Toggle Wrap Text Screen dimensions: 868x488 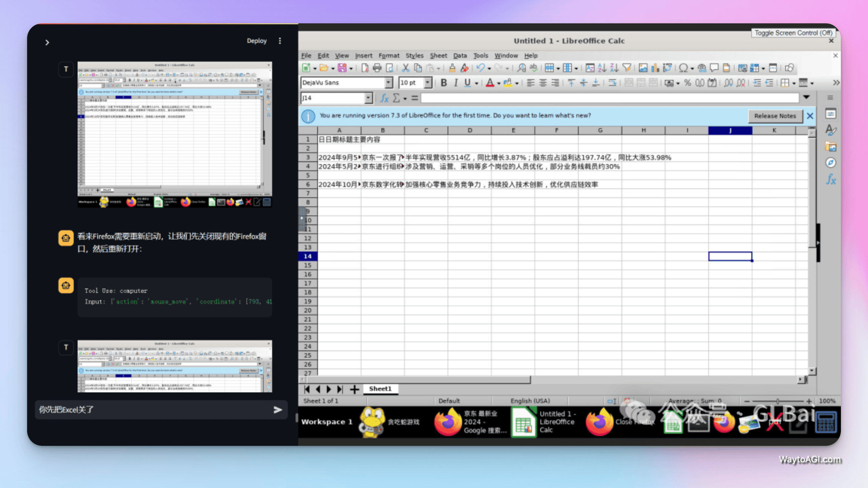pos(612,83)
